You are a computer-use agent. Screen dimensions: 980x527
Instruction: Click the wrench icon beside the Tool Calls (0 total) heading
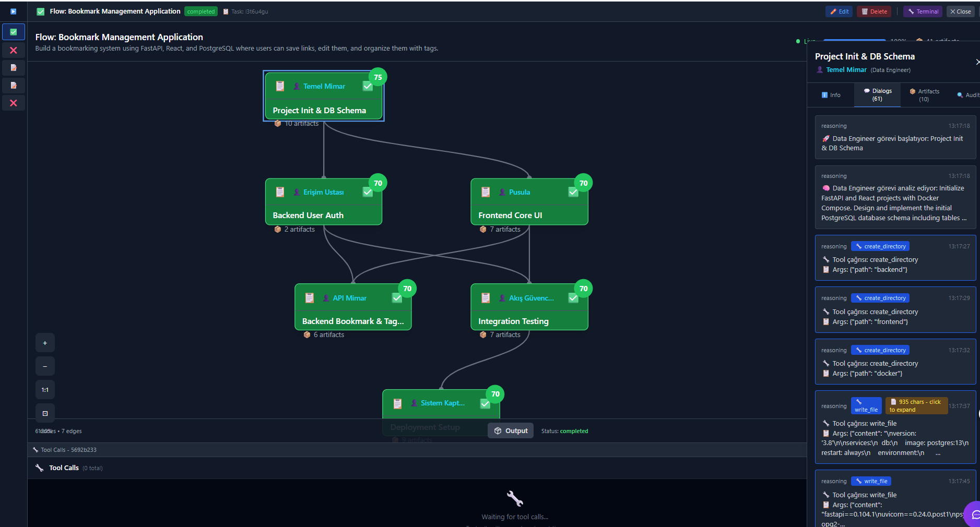[40, 468]
